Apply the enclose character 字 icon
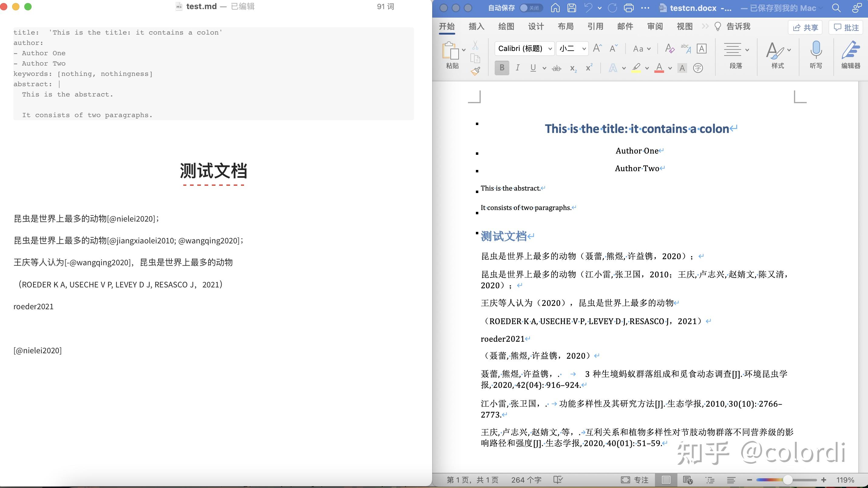The width and height of the screenshot is (868, 488). click(698, 68)
